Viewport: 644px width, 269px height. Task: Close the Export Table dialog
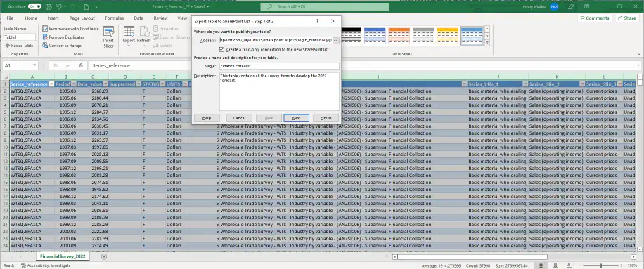(333, 21)
